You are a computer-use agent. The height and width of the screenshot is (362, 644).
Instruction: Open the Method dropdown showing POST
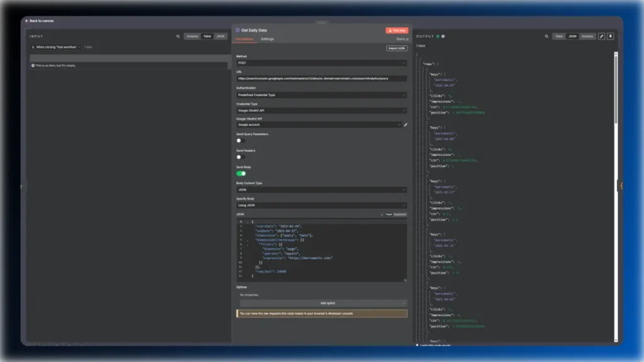[321, 63]
